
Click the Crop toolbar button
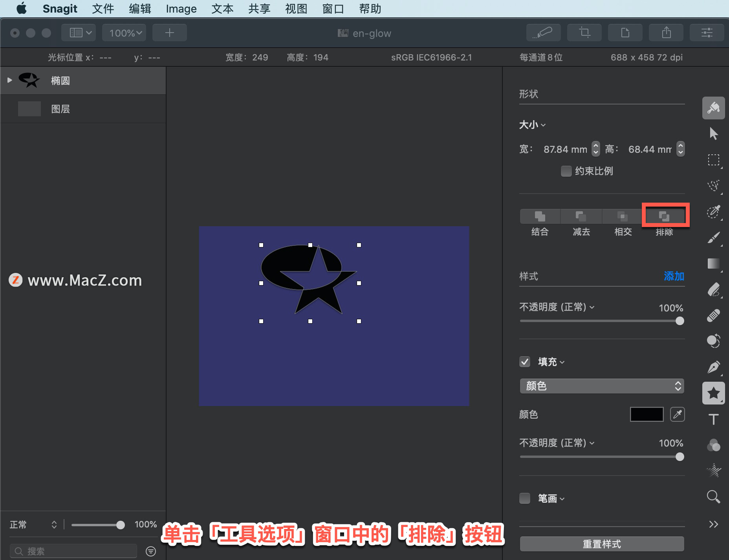point(584,33)
